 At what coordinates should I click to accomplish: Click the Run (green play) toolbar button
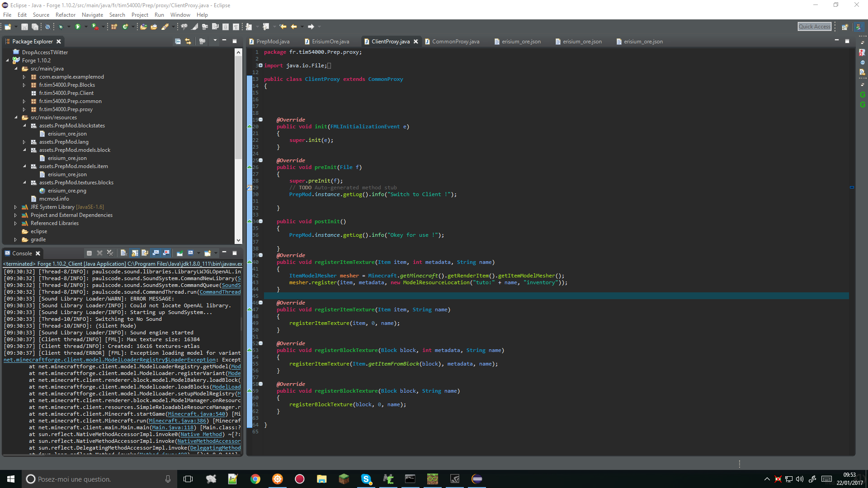(x=78, y=27)
